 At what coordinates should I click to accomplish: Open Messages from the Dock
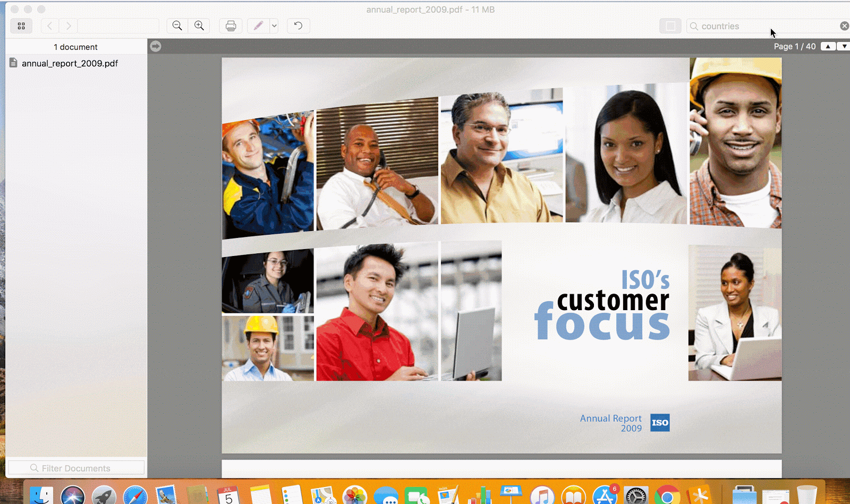click(x=386, y=496)
